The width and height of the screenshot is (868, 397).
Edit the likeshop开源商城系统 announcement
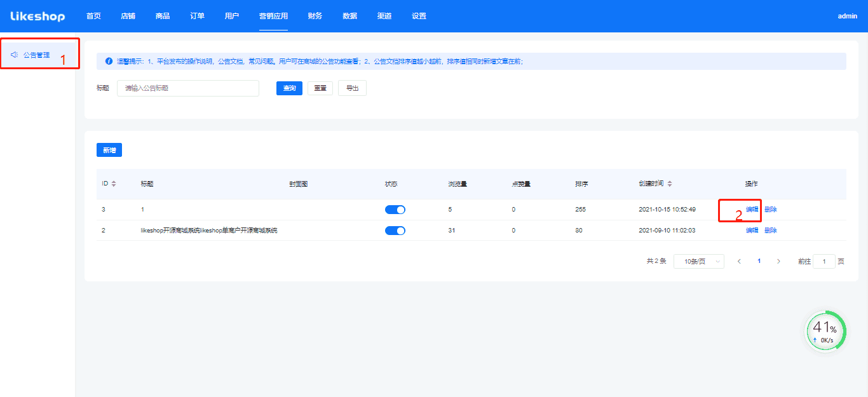(752, 231)
